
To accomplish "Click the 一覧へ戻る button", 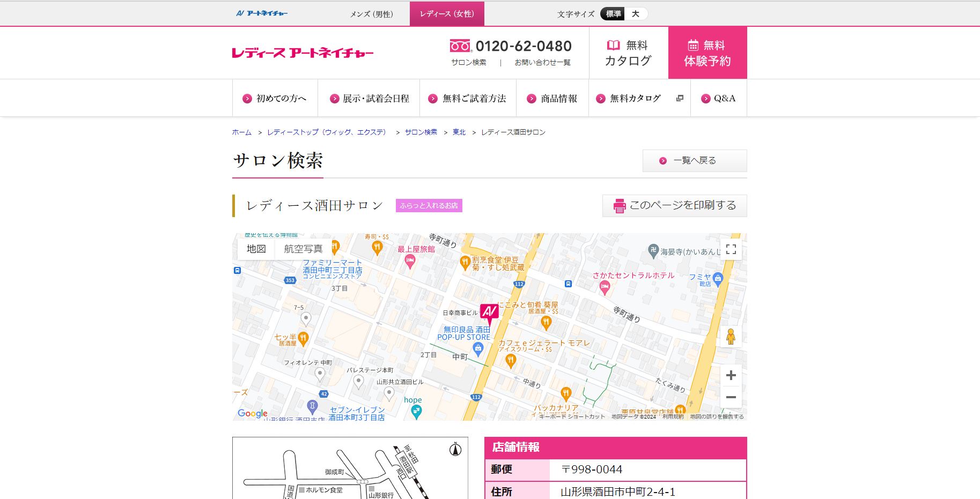I will [695, 161].
